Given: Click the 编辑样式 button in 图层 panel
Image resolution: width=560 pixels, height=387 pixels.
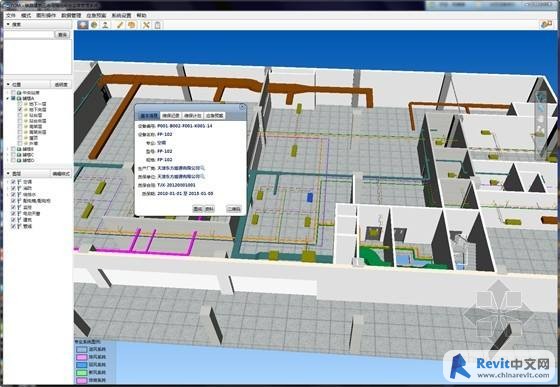Looking at the screenshot, I should tap(61, 174).
